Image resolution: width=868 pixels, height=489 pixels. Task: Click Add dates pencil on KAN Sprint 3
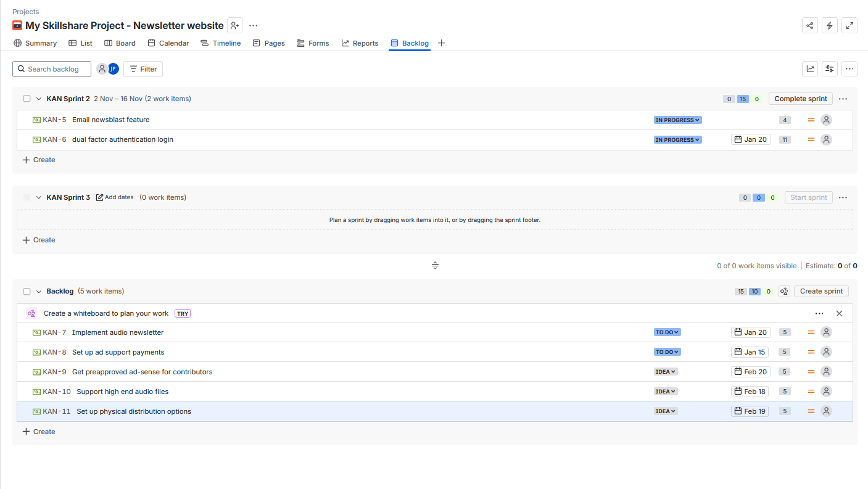(x=115, y=197)
